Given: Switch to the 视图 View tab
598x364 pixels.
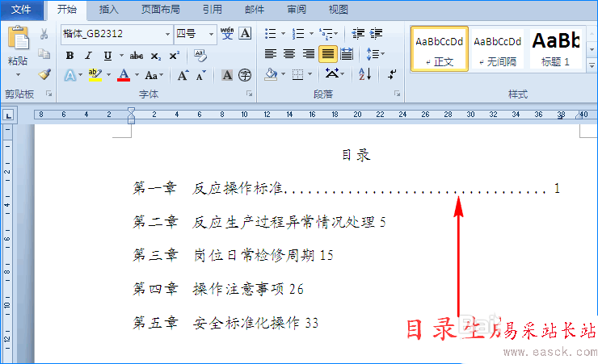Looking at the screenshot, I should (339, 10).
